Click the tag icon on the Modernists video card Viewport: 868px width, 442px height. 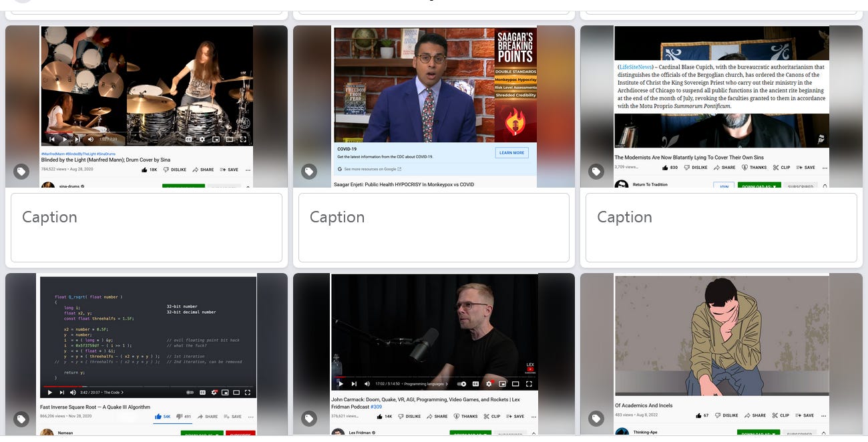tap(596, 172)
